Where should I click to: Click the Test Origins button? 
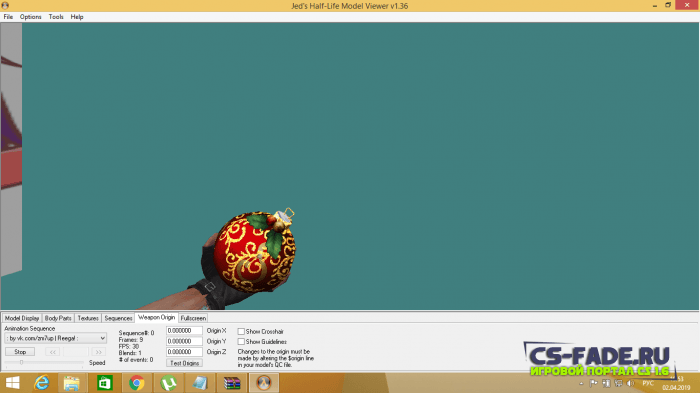(184, 363)
